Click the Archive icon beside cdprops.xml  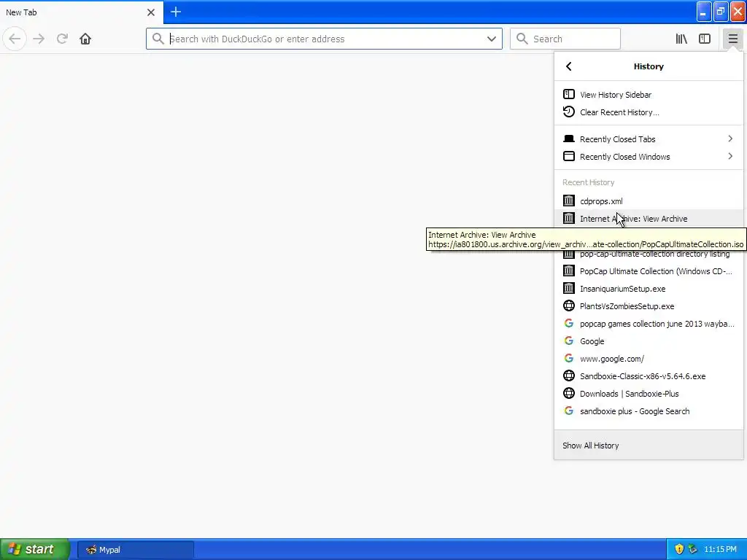point(569,201)
